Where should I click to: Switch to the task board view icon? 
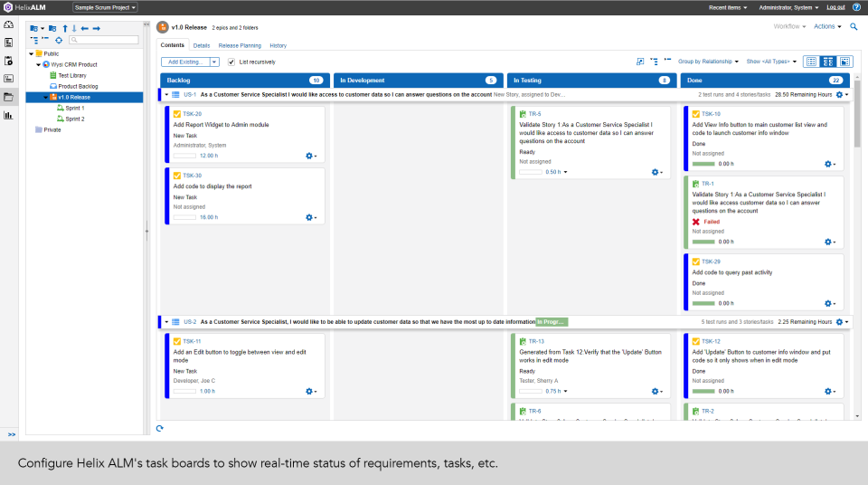tap(828, 62)
